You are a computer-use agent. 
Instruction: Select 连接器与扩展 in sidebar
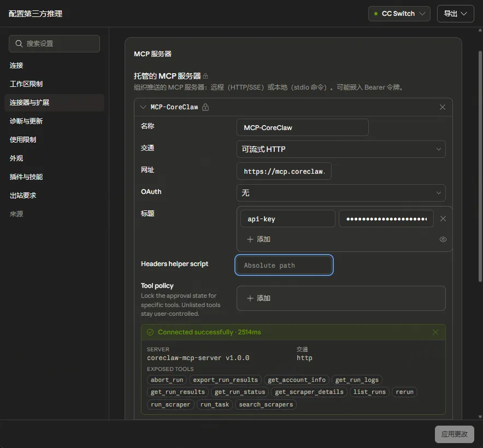coord(54,103)
